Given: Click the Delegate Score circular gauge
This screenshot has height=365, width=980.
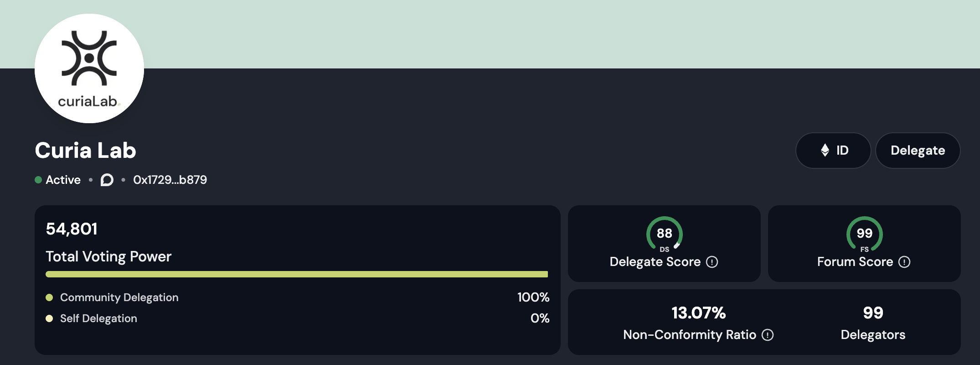Looking at the screenshot, I should pos(664,234).
